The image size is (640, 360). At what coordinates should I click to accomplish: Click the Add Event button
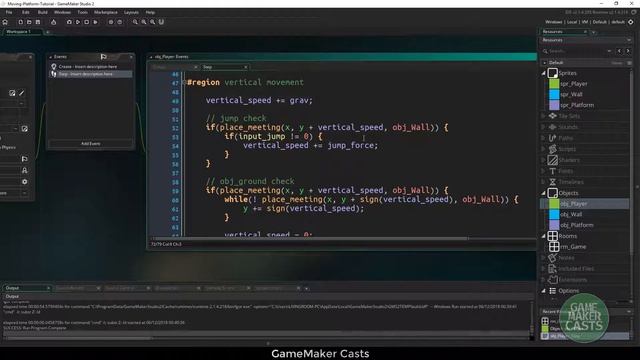tap(91, 144)
